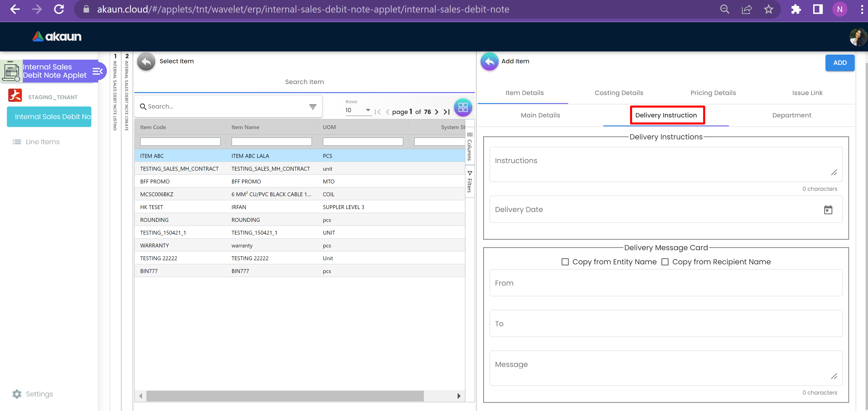The height and width of the screenshot is (411, 868).
Task: Switch to the Costing Details tab
Action: tap(619, 93)
